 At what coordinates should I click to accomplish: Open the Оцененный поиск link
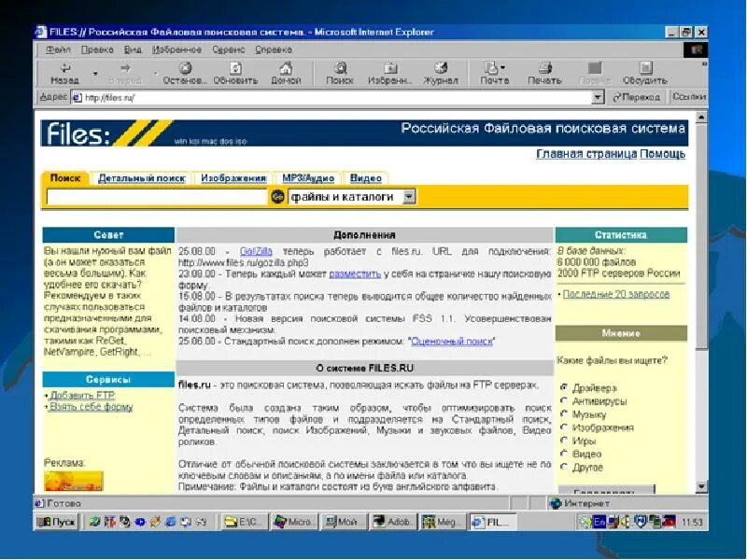pyautogui.click(x=452, y=341)
